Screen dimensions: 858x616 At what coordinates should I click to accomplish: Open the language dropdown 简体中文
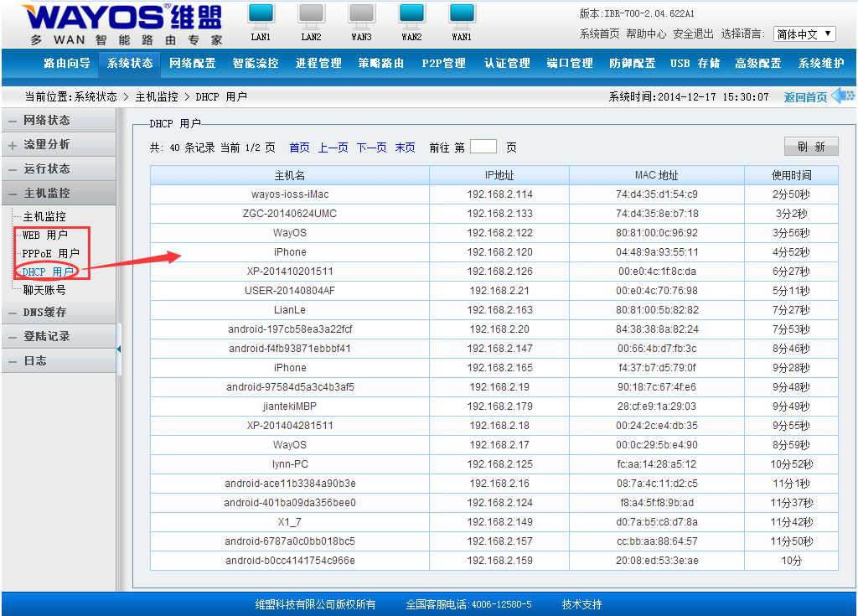804,34
